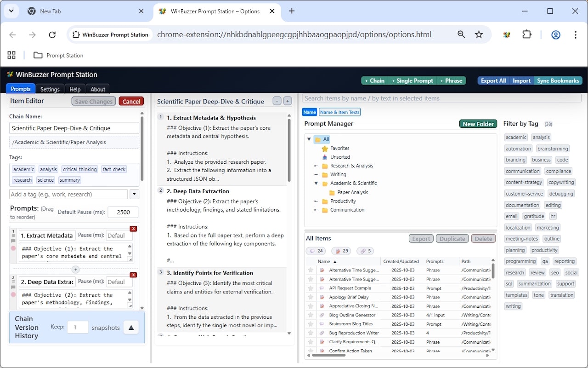Remove prompt 1 with its red X

[x=133, y=229]
